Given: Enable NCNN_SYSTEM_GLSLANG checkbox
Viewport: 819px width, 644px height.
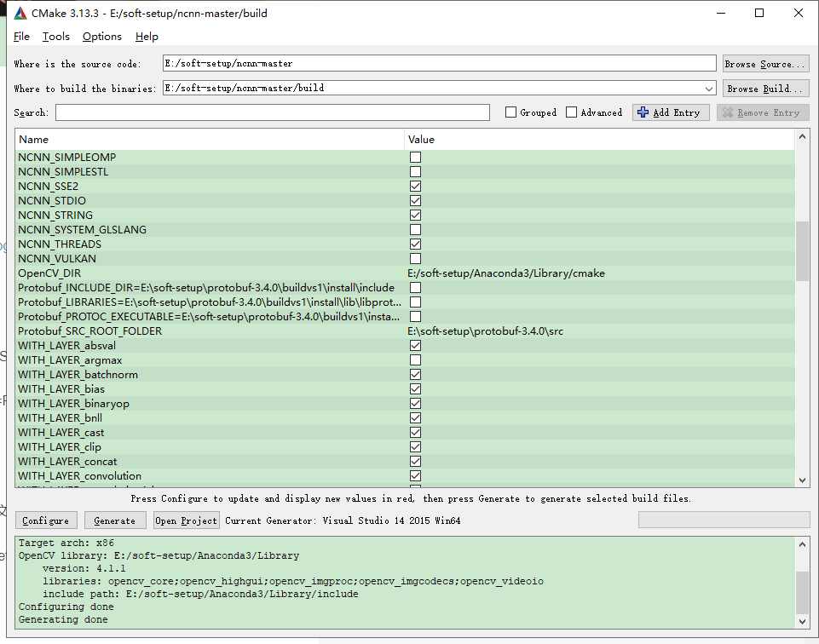Looking at the screenshot, I should point(415,230).
